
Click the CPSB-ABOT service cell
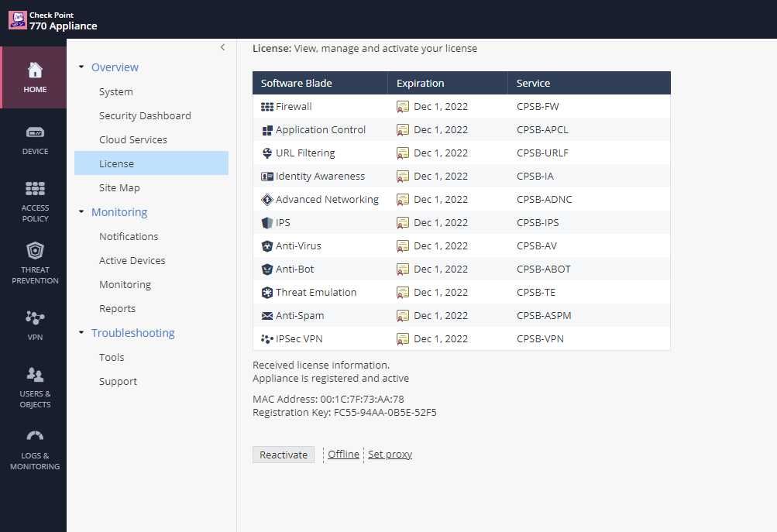pos(544,269)
